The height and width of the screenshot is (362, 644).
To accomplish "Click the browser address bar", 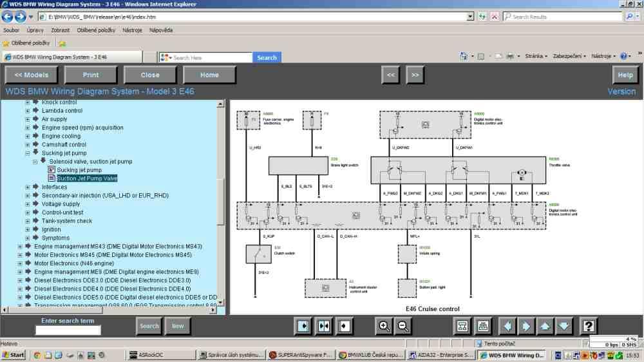I will coord(257,17).
